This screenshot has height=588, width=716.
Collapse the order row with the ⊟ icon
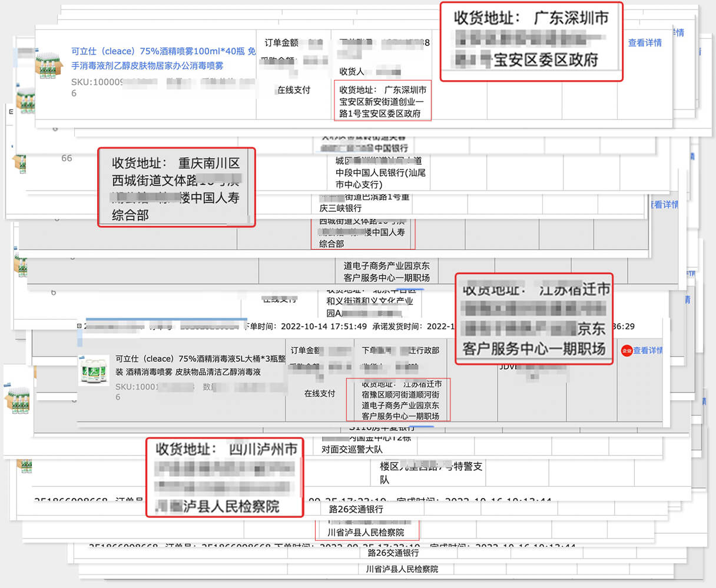(x=79, y=326)
